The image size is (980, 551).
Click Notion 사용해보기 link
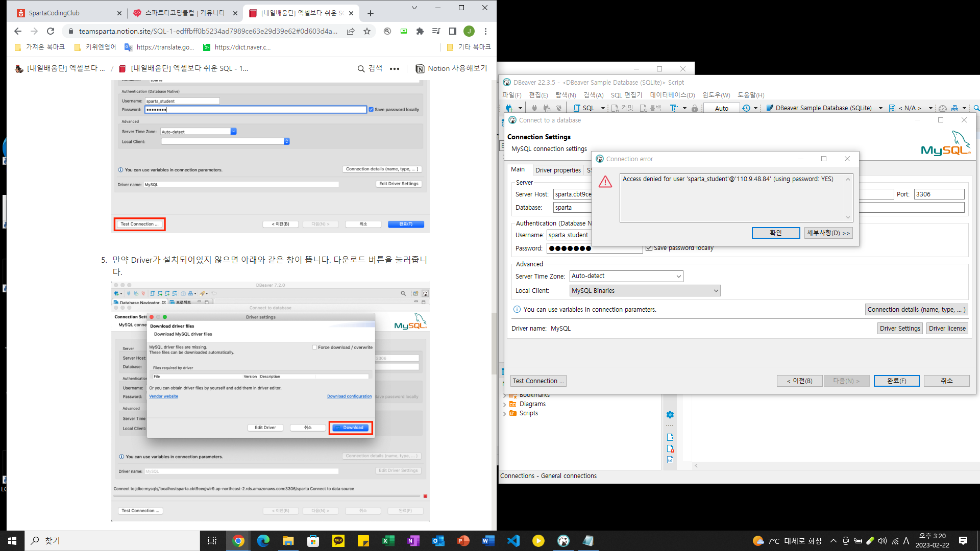pos(452,69)
